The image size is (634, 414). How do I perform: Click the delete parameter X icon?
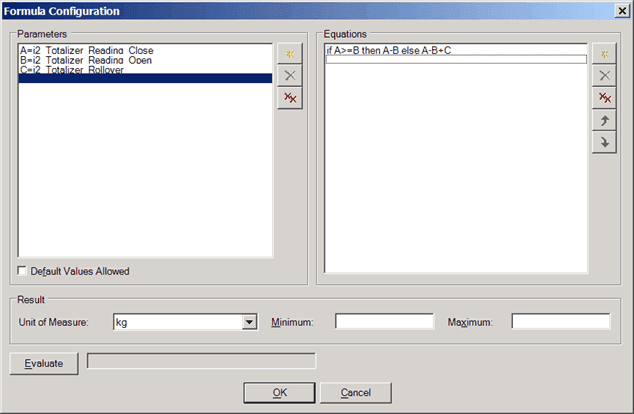point(289,76)
